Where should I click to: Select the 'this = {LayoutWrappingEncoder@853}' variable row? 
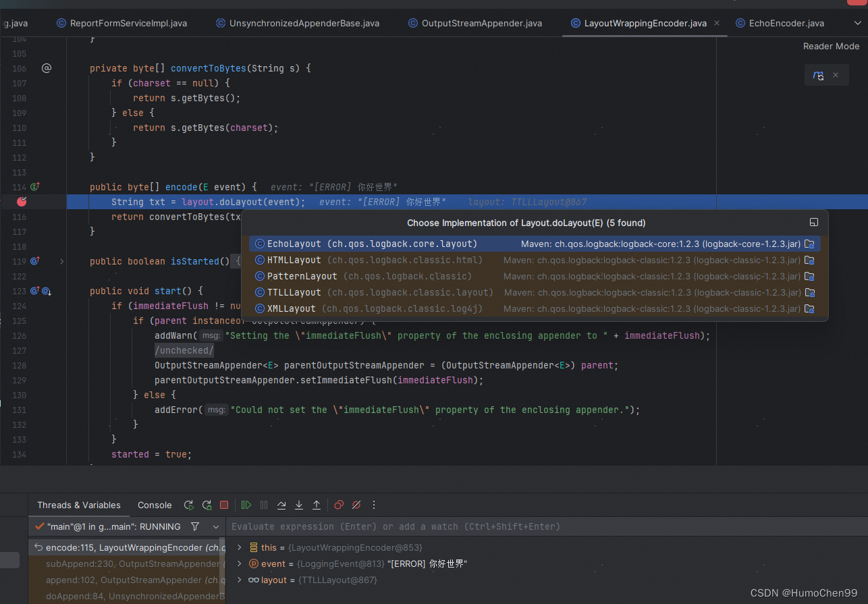click(547, 547)
